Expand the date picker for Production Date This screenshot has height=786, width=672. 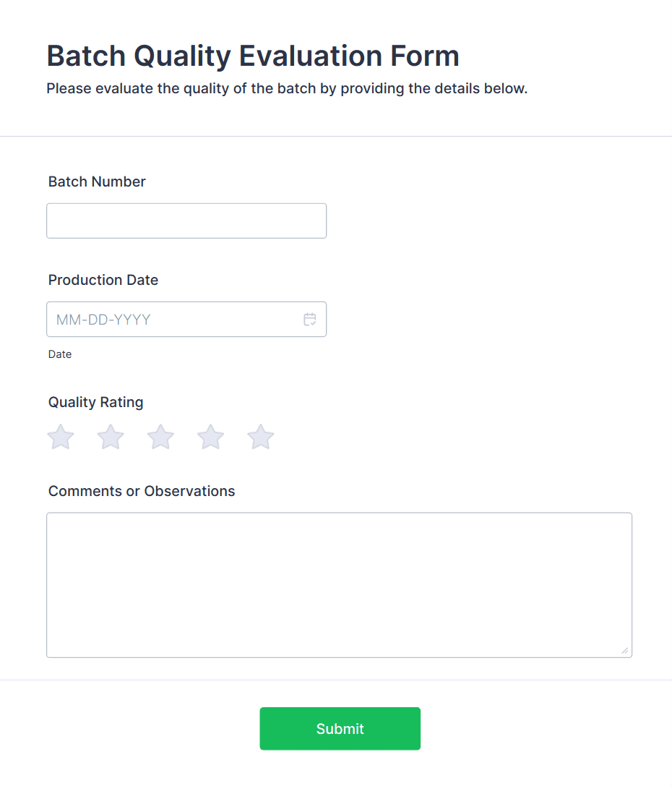pyautogui.click(x=310, y=319)
